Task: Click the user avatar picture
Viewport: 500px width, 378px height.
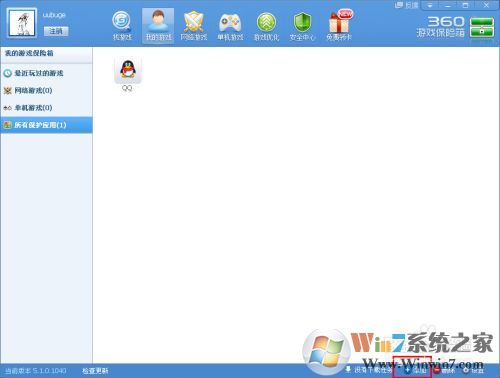Action: (22, 23)
